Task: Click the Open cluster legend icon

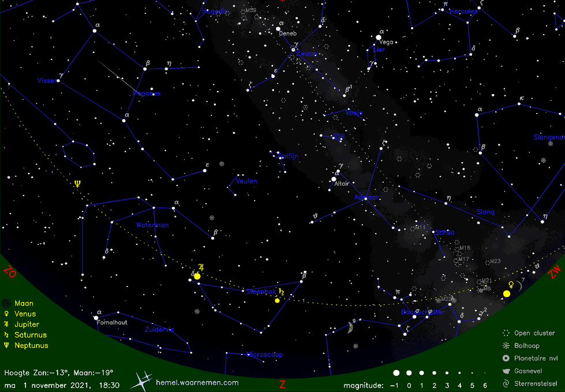Action: (x=506, y=333)
